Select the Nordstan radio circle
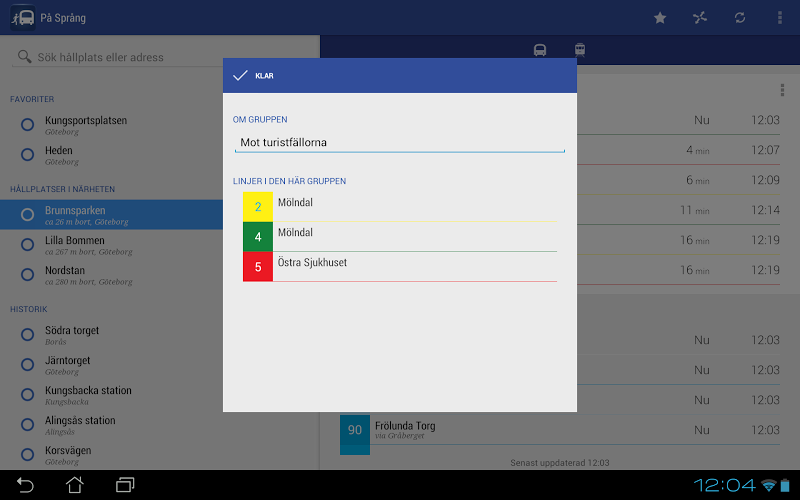The image size is (800, 500). click(28, 275)
